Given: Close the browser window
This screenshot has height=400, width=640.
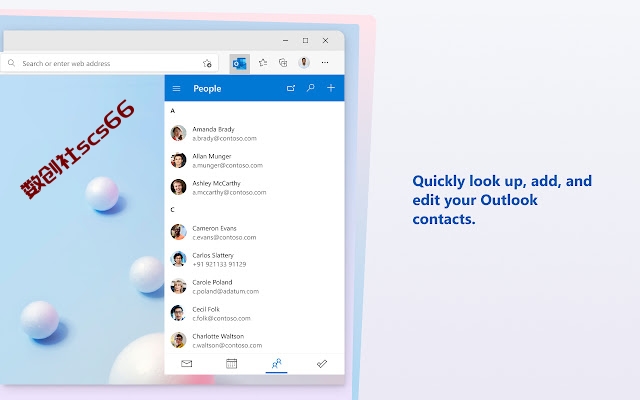Looking at the screenshot, I should 325,40.
